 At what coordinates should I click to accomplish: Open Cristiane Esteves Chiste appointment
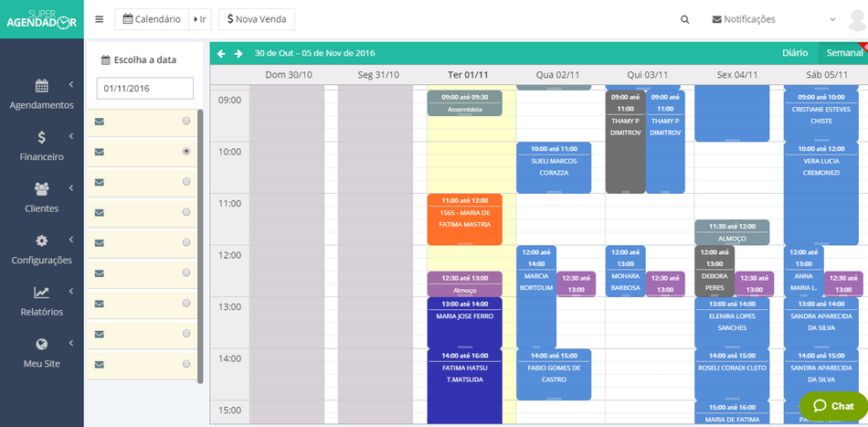[x=821, y=116]
